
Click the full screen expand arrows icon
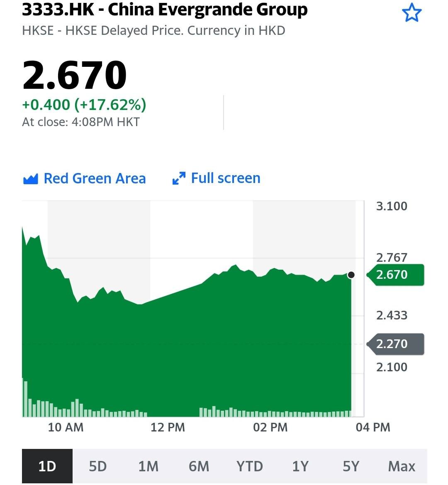pos(179,178)
